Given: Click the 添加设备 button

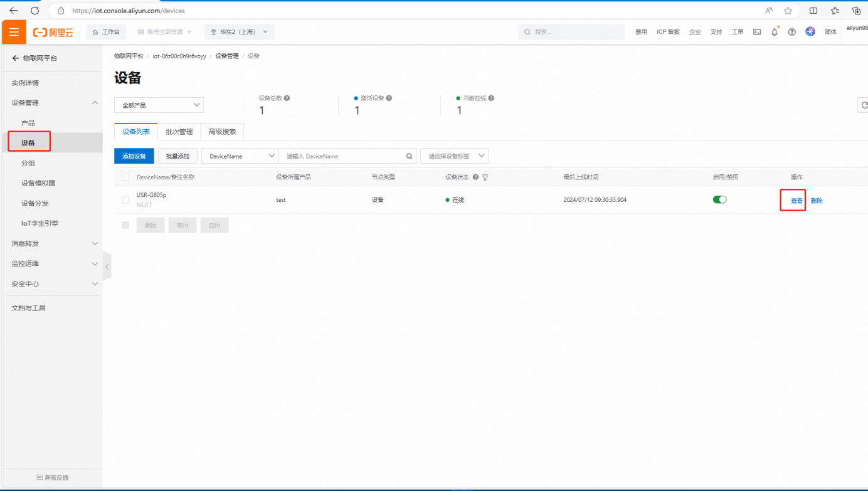Looking at the screenshot, I should [x=134, y=156].
